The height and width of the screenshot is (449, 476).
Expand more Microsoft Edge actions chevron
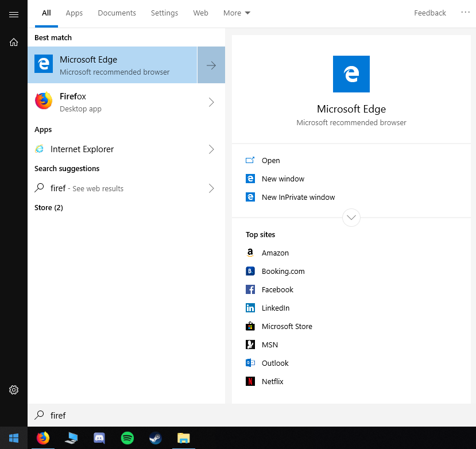coord(351,218)
